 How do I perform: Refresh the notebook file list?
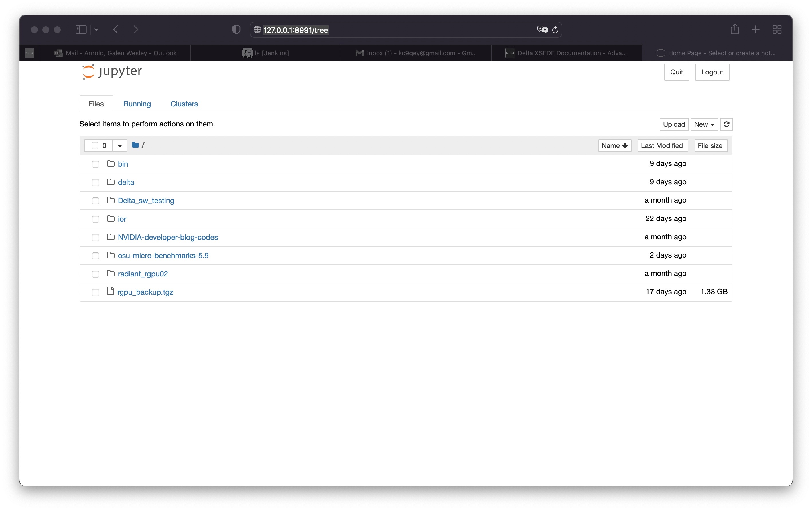click(x=727, y=124)
